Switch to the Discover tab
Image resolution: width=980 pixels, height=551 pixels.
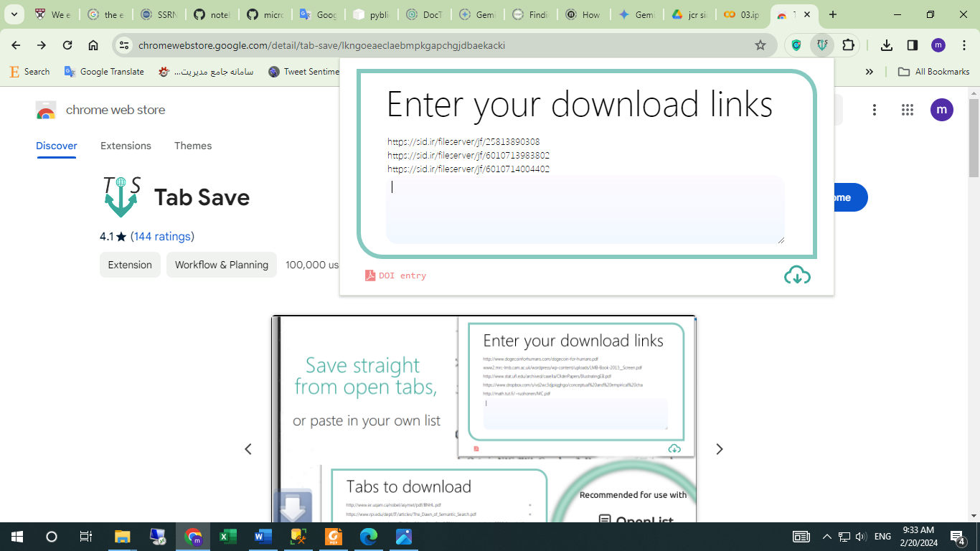click(x=57, y=146)
